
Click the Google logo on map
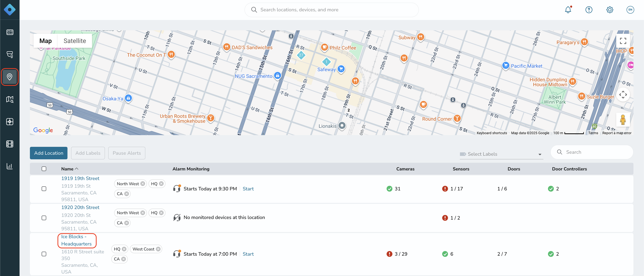point(43,130)
